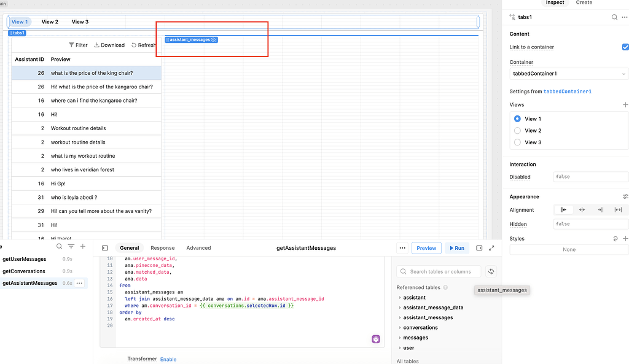The width and height of the screenshot is (629, 364).
Task: Toggle the query editor left sidebar icon
Action: (105, 248)
